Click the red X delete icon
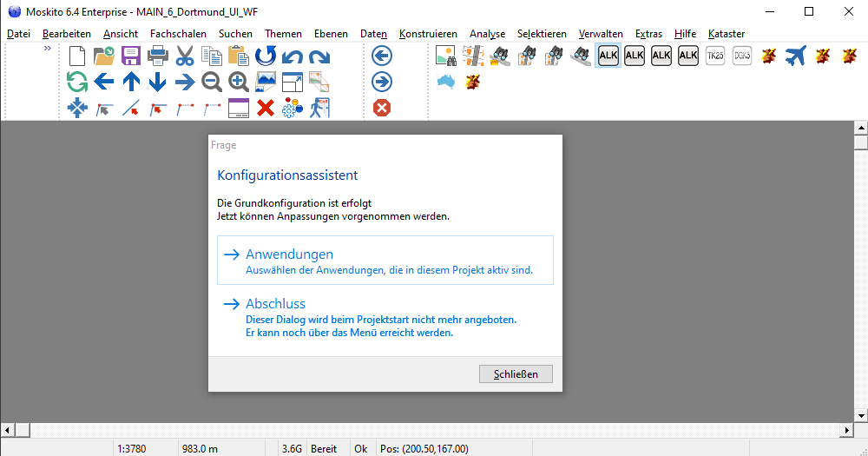 (x=266, y=109)
